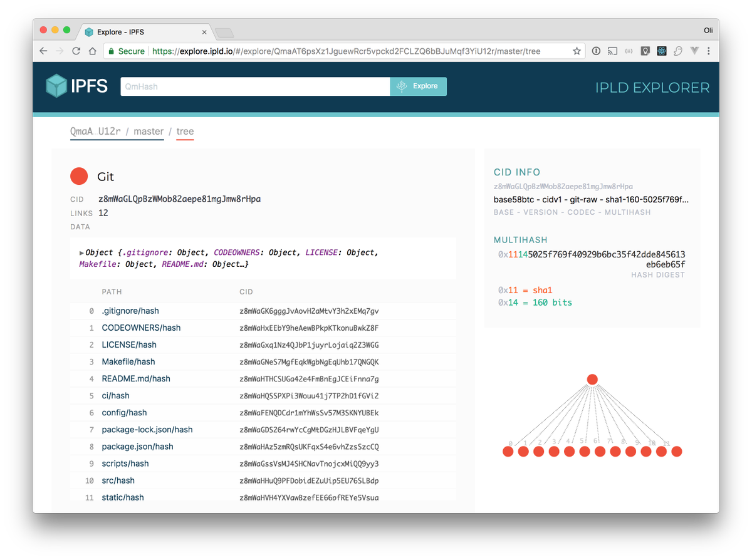Click the CID z8mWaGK6gggJvAovH2aMtvY3h2xEMq7gv

pyautogui.click(x=309, y=311)
